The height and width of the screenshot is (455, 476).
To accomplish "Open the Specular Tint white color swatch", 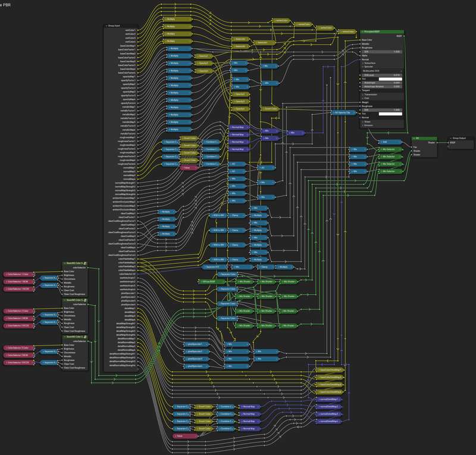I will click(x=390, y=79).
